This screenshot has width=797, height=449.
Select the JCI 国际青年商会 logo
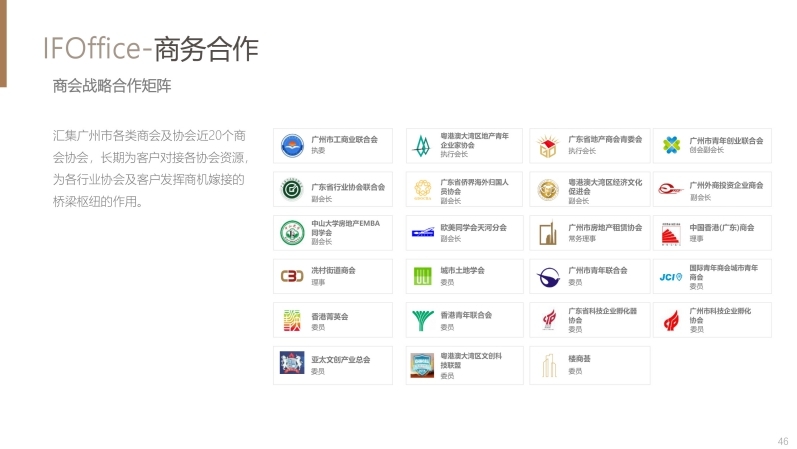(671, 276)
